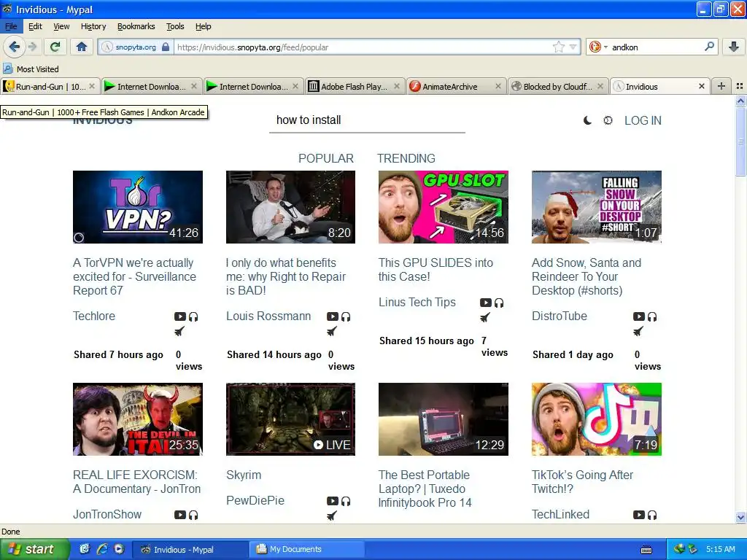Close the Invidious tab
The width and height of the screenshot is (747, 560).
click(x=701, y=86)
